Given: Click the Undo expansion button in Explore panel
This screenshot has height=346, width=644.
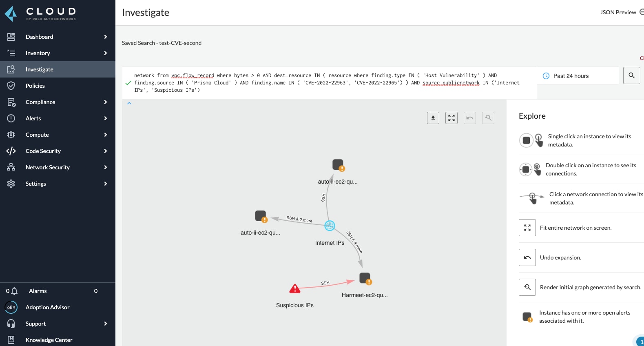Looking at the screenshot, I should click(x=527, y=257).
